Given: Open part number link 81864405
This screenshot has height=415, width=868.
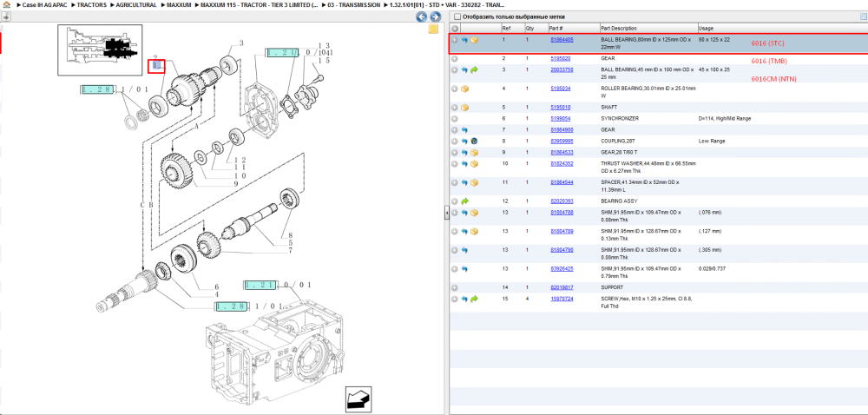Looking at the screenshot, I should click(x=562, y=40).
